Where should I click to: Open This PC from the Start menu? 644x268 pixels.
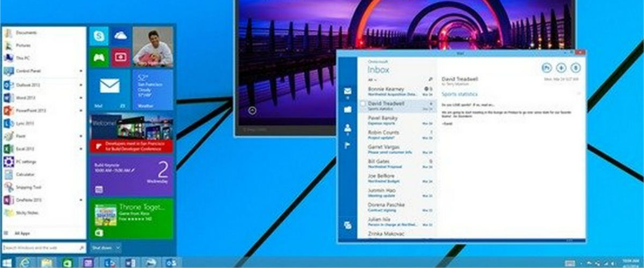click(44, 58)
